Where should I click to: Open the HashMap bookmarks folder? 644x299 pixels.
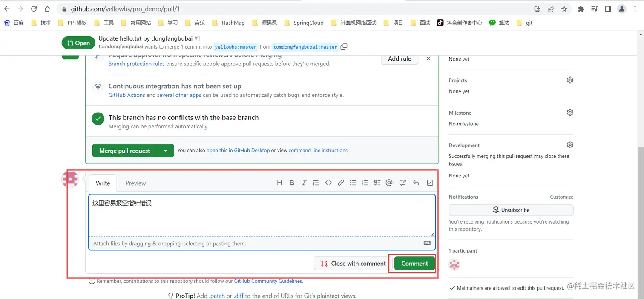tap(228, 23)
